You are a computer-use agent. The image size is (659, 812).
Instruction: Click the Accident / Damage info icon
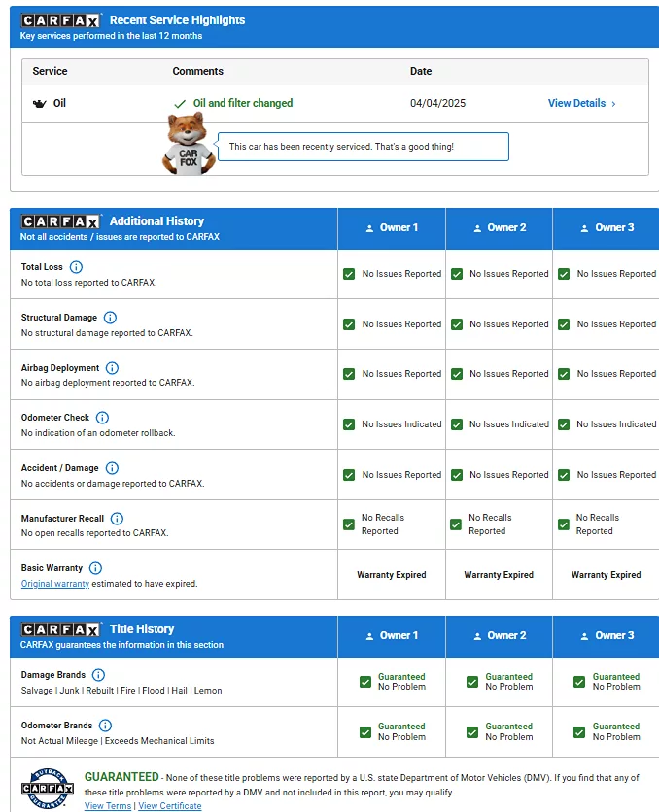(x=112, y=468)
